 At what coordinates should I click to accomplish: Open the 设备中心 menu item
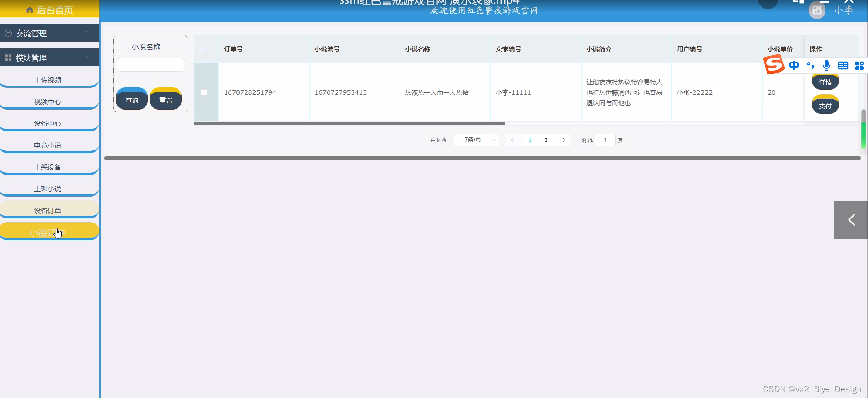point(49,123)
